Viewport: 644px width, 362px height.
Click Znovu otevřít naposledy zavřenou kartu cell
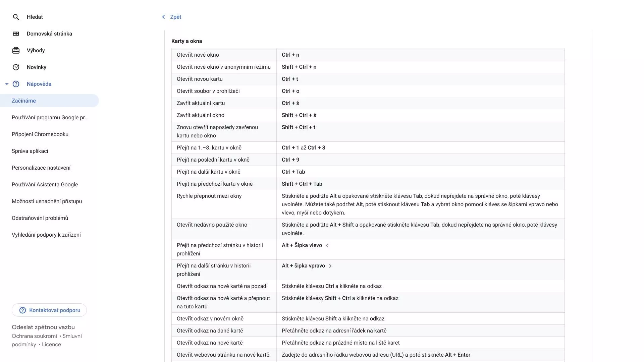pyautogui.click(x=224, y=131)
